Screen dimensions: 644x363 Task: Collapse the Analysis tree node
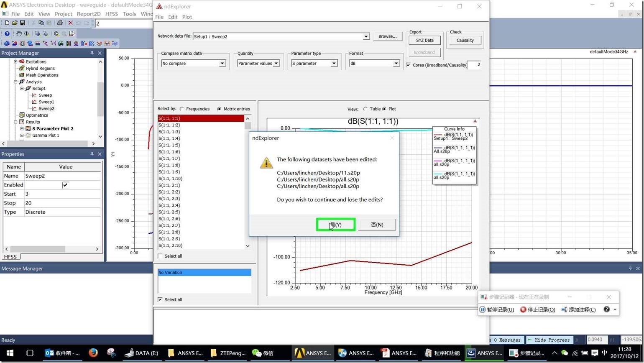pos(15,82)
